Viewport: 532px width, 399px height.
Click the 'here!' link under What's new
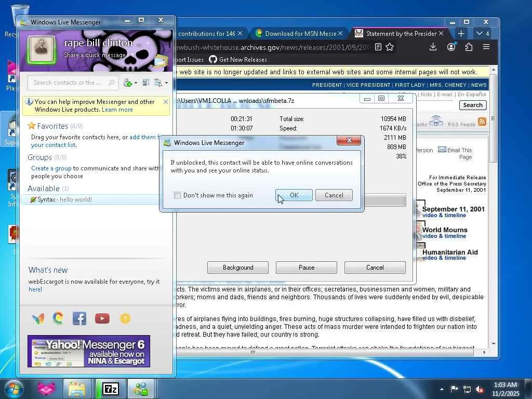click(x=35, y=289)
